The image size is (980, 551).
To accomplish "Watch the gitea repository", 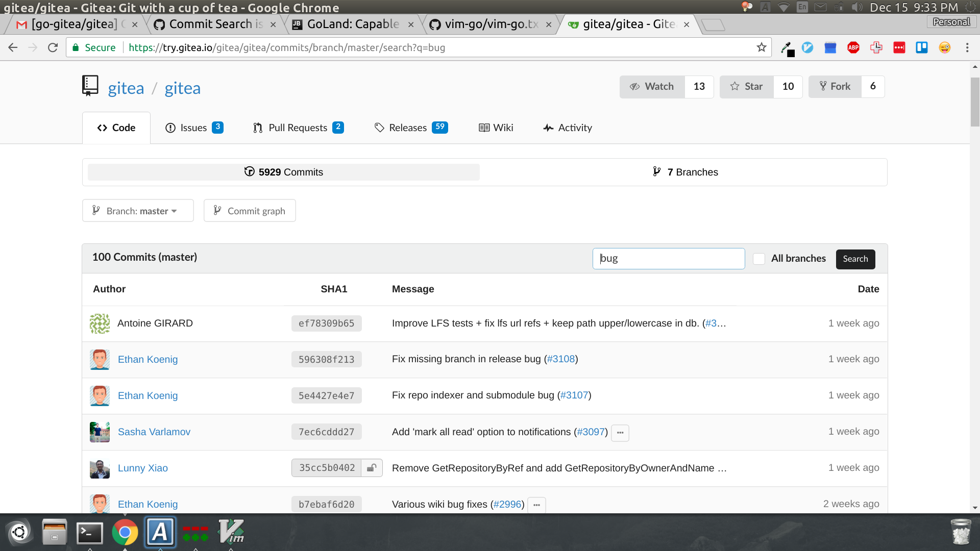I will (652, 87).
